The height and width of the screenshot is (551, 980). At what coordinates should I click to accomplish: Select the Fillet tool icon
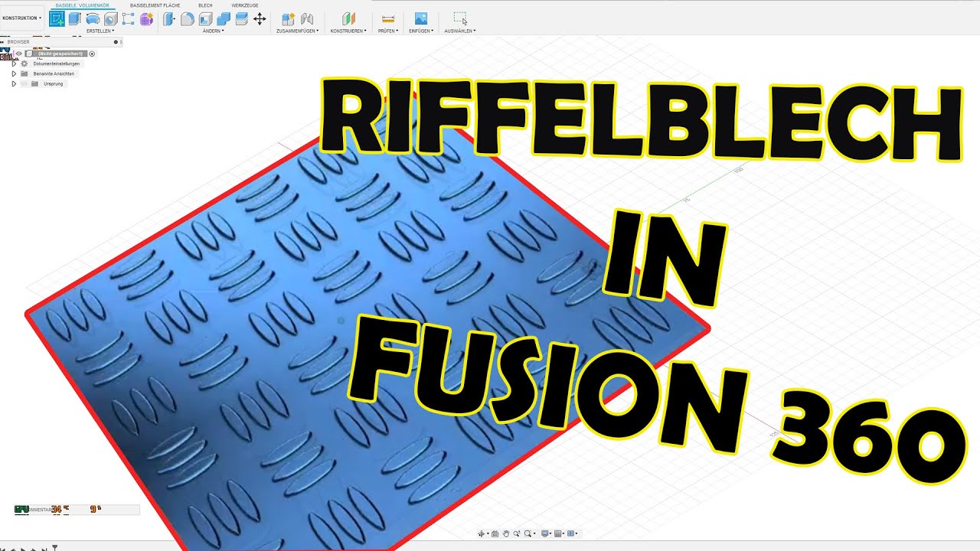pyautogui.click(x=187, y=18)
